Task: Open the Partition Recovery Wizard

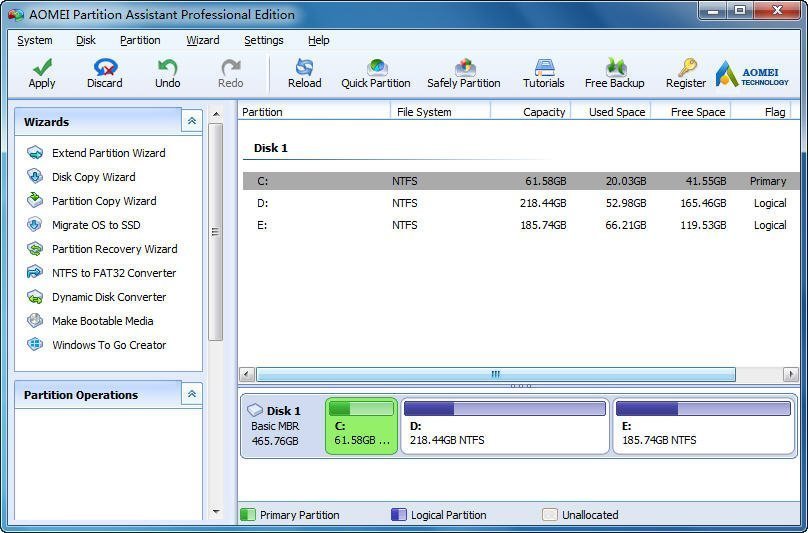Action: pyautogui.click(x=115, y=249)
